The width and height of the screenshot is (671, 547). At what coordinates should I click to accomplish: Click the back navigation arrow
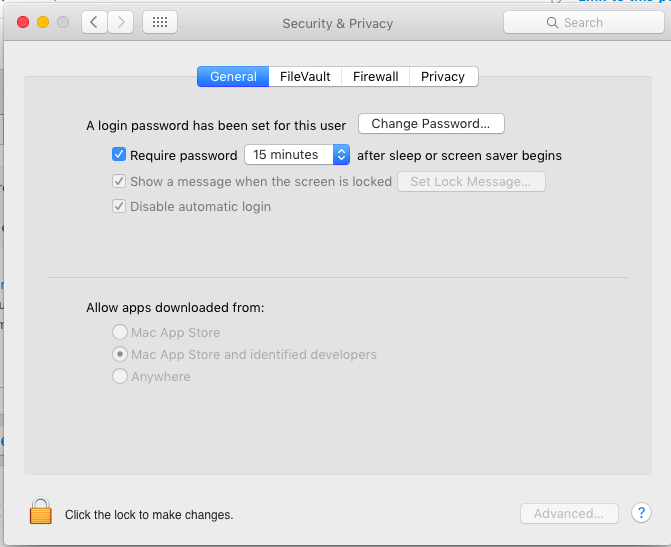click(94, 22)
